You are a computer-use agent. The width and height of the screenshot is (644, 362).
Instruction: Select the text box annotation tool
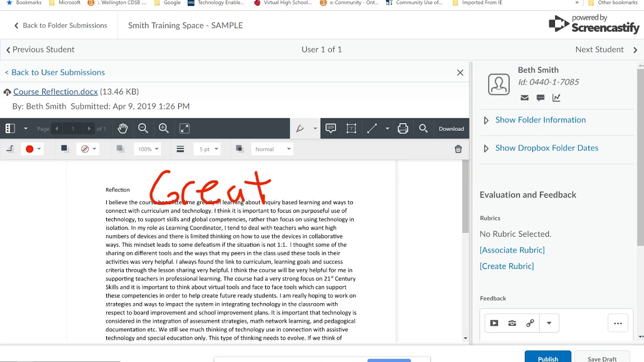(x=351, y=129)
